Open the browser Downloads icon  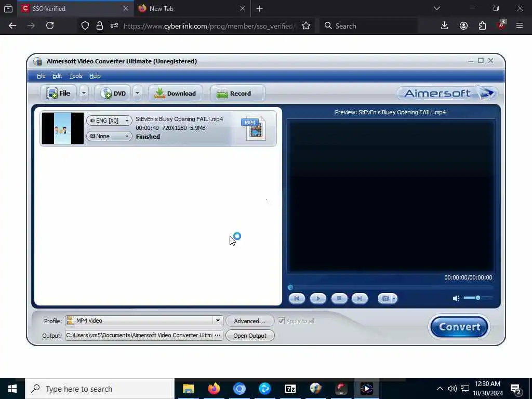(x=445, y=26)
